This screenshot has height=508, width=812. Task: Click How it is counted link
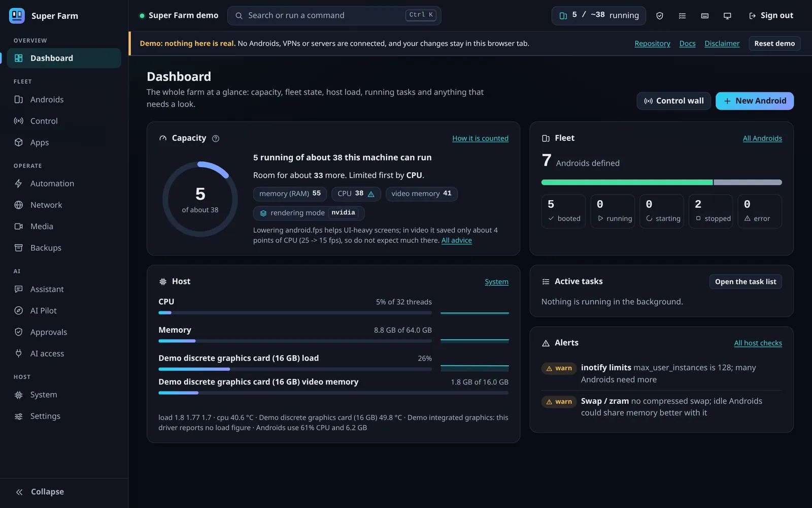tap(480, 138)
